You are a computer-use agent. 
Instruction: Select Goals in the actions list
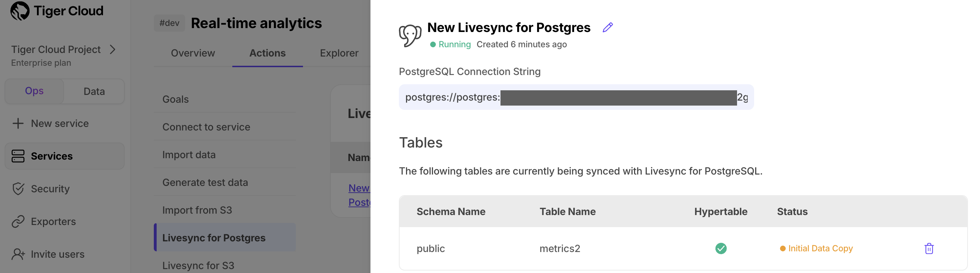click(x=225, y=99)
